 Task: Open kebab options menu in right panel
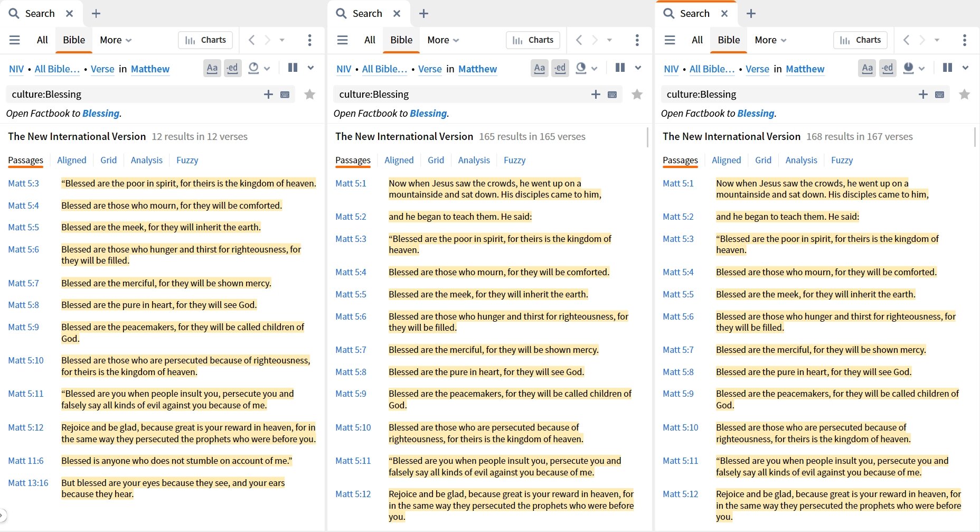coord(964,40)
